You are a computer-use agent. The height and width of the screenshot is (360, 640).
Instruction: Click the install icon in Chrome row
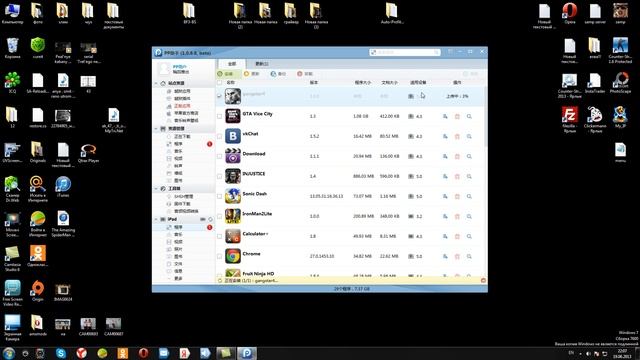click(445, 256)
